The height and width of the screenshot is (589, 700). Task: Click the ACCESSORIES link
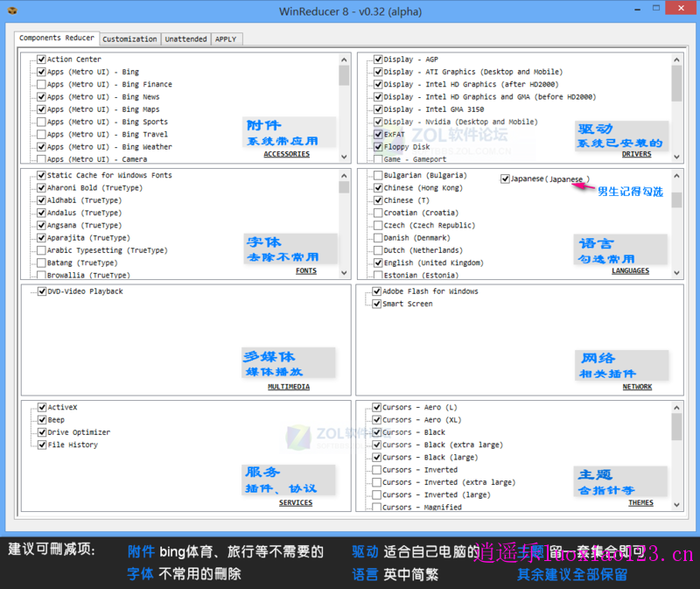pos(287,154)
